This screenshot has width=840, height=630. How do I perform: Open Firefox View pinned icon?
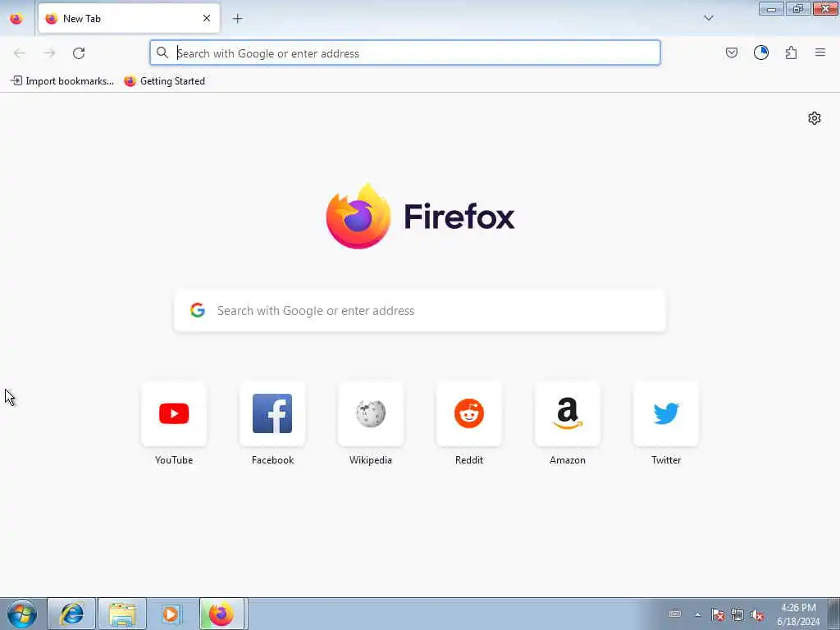tap(16, 19)
